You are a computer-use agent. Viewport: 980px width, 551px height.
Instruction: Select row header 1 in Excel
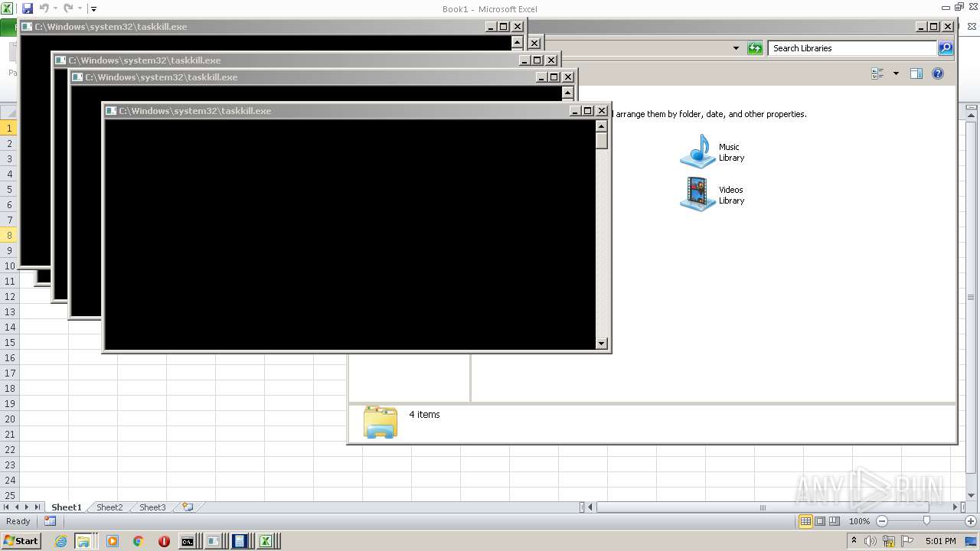pos(10,128)
